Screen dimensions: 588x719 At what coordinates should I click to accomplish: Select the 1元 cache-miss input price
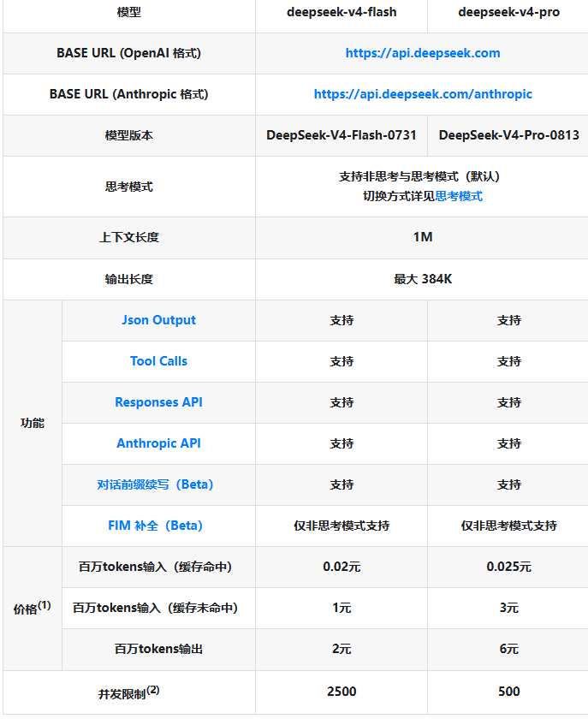(x=342, y=608)
